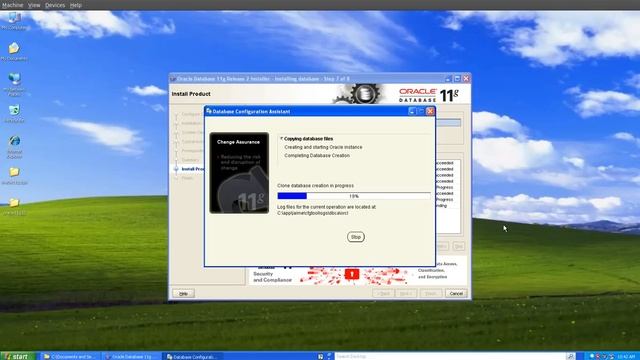Click the clone database progress bar
640x360 pixels.
click(354, 196)
